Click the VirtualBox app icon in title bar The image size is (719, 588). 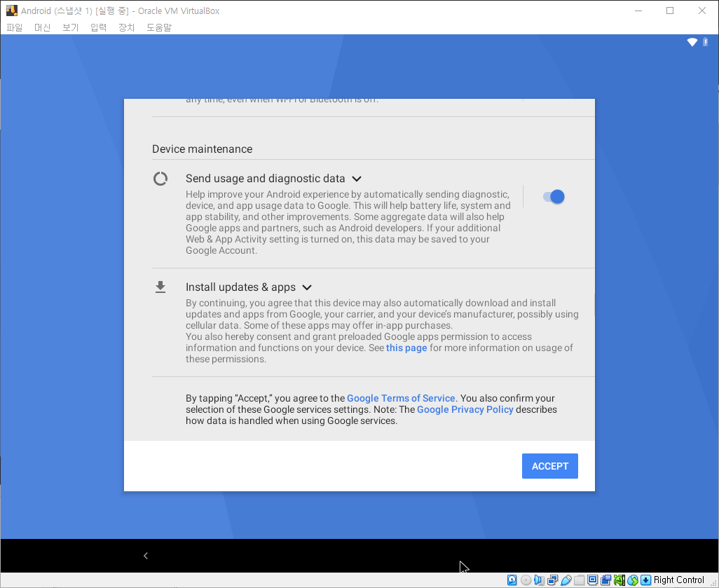click(11, 11)
